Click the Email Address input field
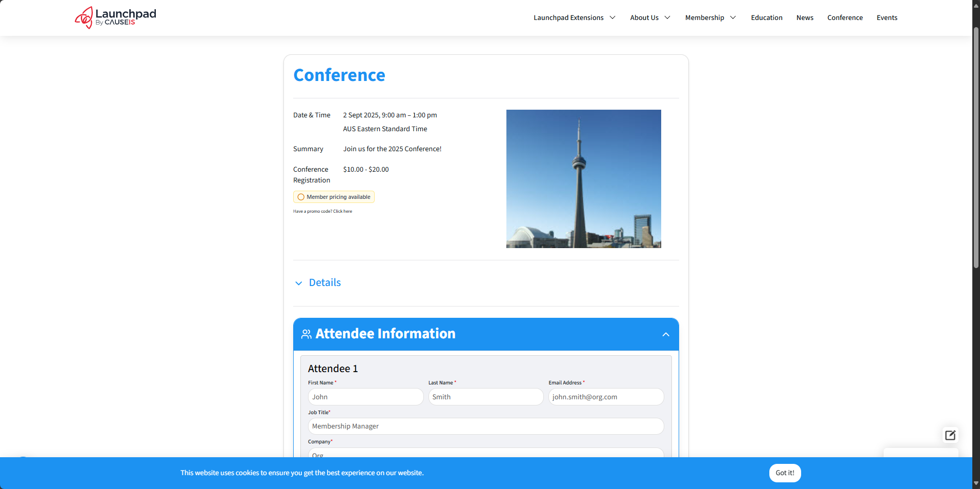 click(606, 397)
